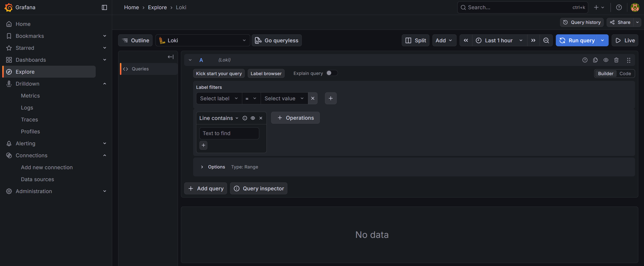Duplicate query A using the copy icon

point(595,60)
